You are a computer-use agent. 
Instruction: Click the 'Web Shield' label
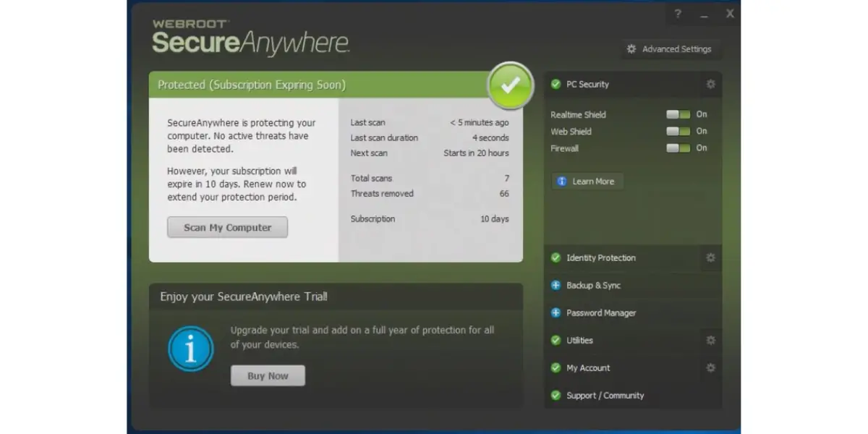(x=571, y=132)
